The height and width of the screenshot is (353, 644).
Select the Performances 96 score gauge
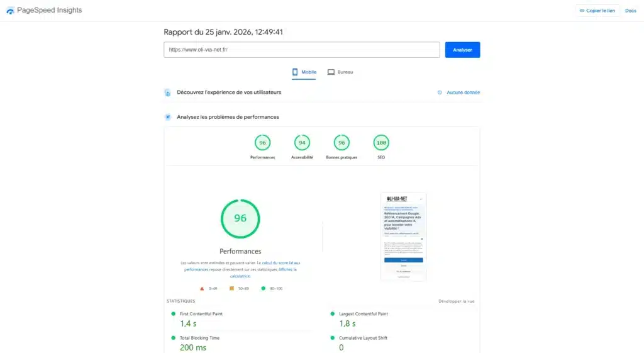click(262, 143)
